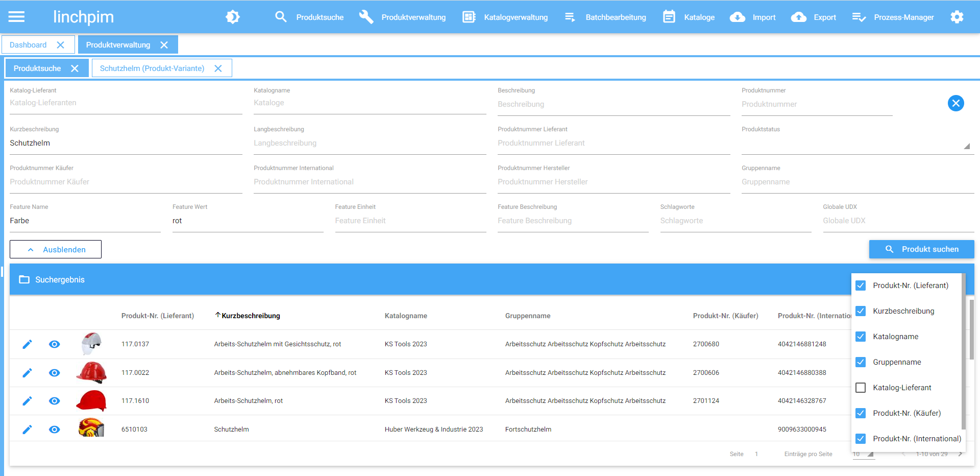Collapse search fields with Ausblenden
This screenshot has width=980, height=476.
56,249
